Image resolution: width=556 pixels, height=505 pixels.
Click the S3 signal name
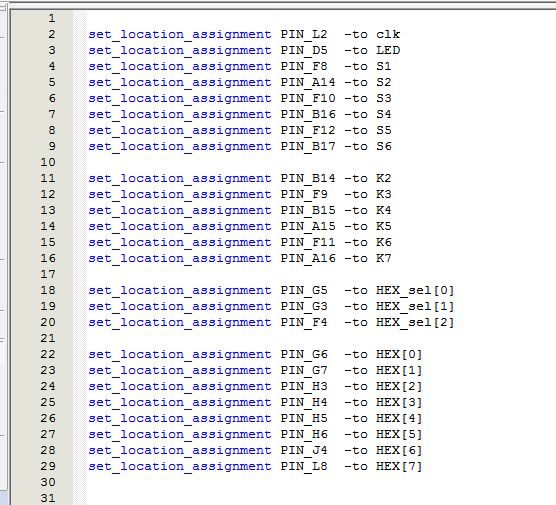[384, 98]
